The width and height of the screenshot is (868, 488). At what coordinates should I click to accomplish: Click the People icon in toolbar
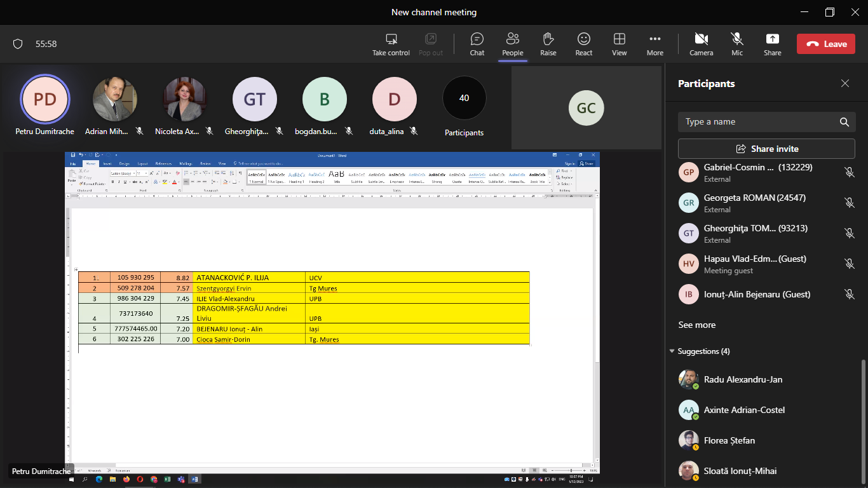[512, 44]
